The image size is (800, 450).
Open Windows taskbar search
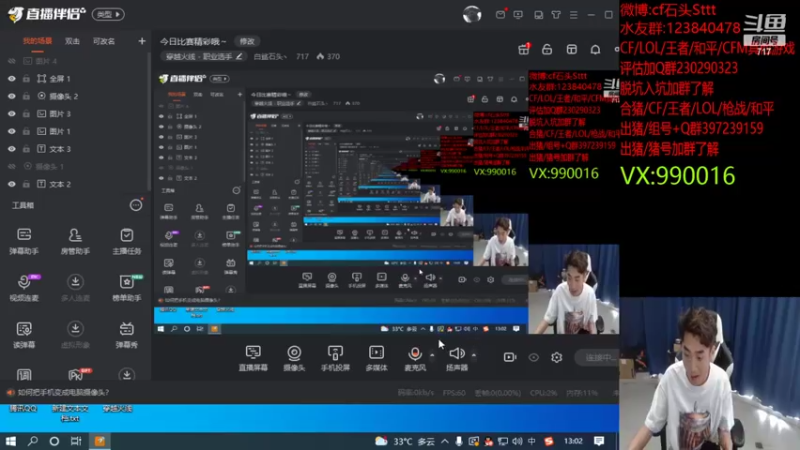[33, 441]
